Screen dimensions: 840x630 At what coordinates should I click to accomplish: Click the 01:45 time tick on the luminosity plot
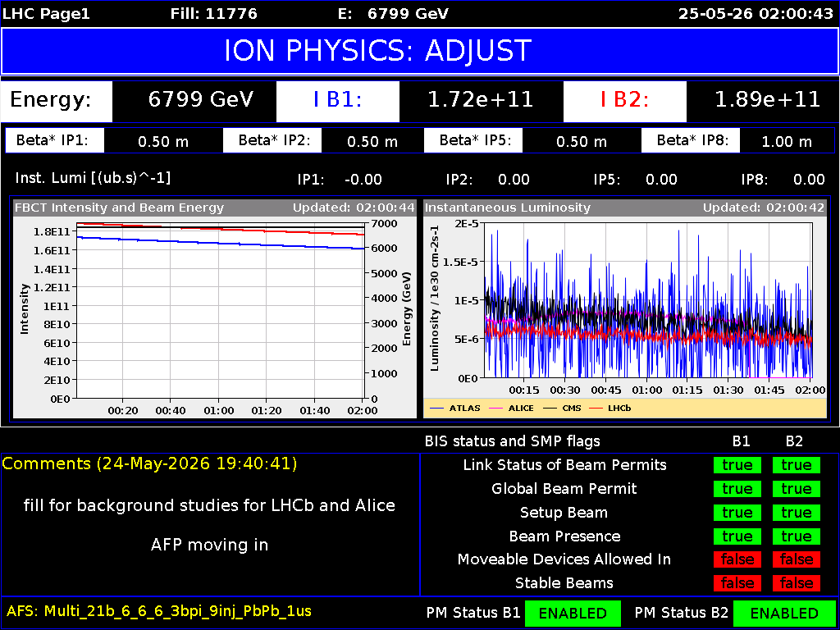point(769,390)
